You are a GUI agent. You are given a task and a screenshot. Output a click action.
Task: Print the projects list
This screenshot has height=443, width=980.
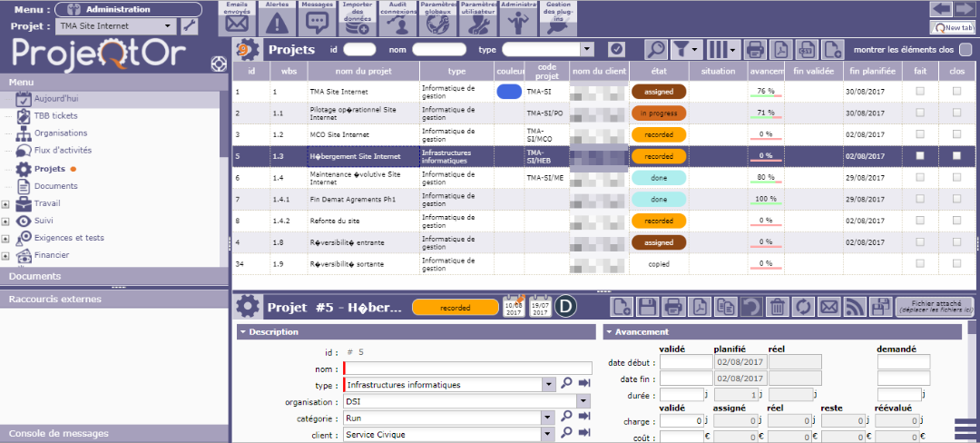coord(754,49)
